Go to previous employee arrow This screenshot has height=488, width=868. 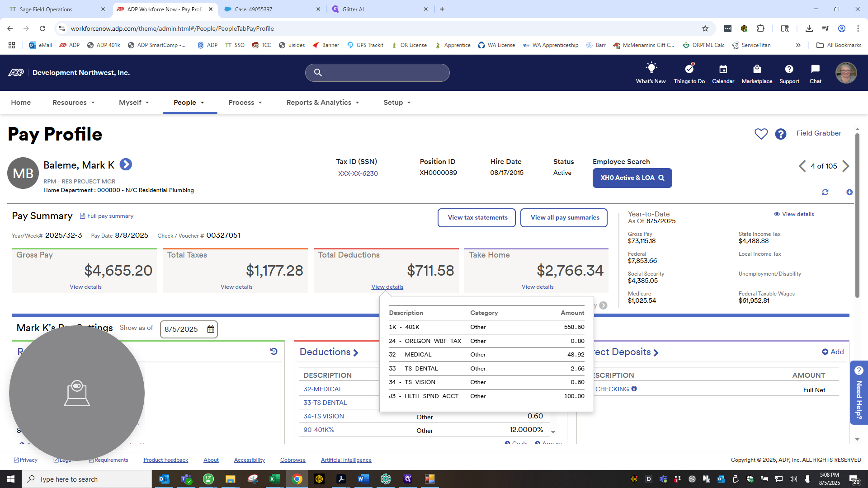[x=802, y=166]
